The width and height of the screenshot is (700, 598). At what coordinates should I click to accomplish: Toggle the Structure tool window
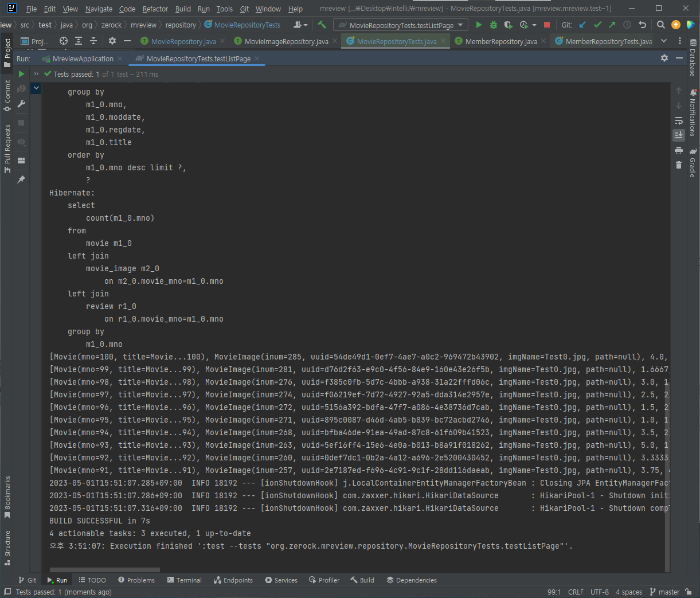click(x=7, y=548)
